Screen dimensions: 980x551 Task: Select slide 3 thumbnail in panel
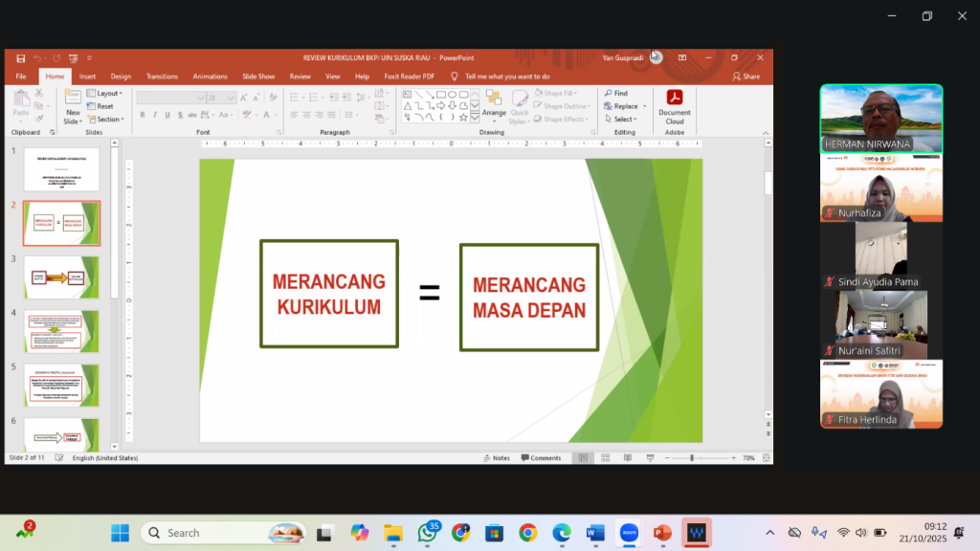pyautogui.click(x=61, y=276)
